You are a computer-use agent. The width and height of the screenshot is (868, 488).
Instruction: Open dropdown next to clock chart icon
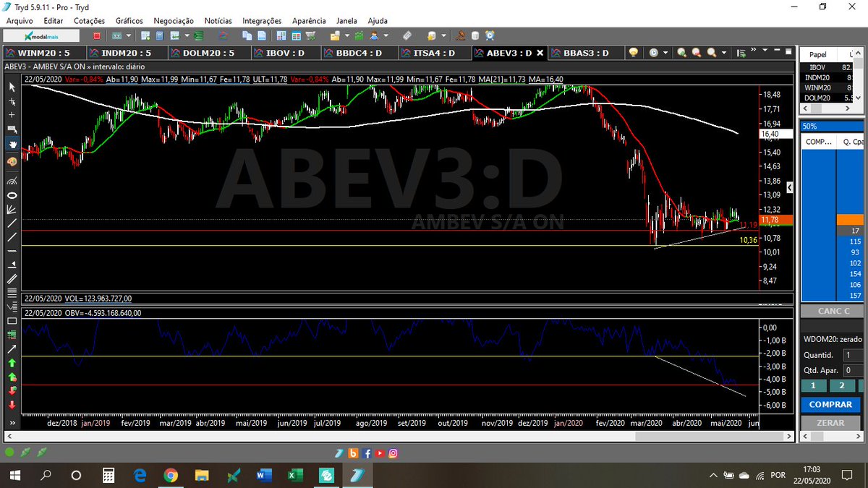[x=665, y=53]
